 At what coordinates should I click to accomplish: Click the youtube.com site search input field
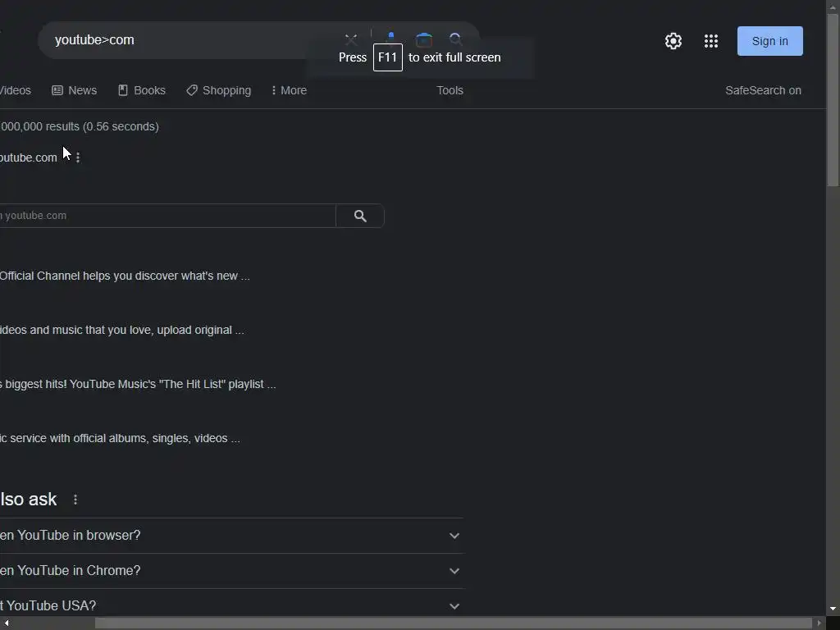[x=167, y=216]
